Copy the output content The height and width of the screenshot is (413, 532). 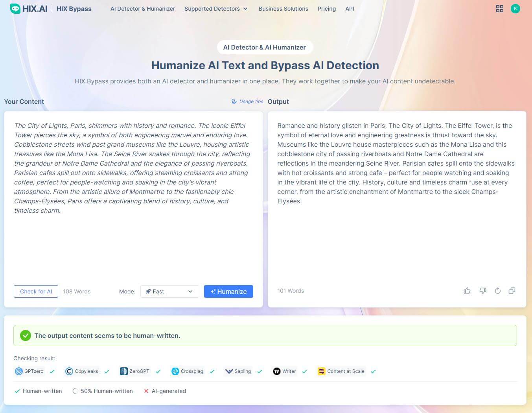point(512,291)
